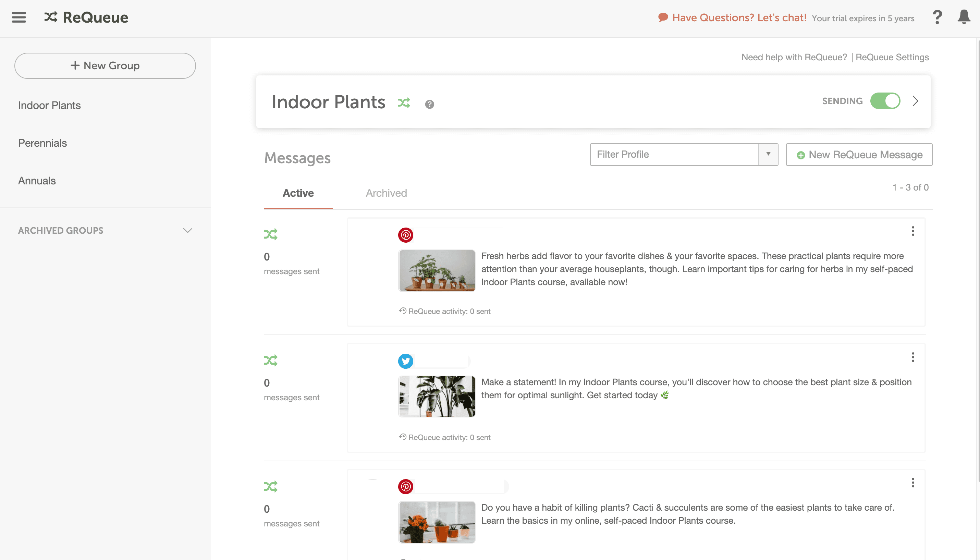Open three-dot menu for Fresh herbs message

[913, 231]
